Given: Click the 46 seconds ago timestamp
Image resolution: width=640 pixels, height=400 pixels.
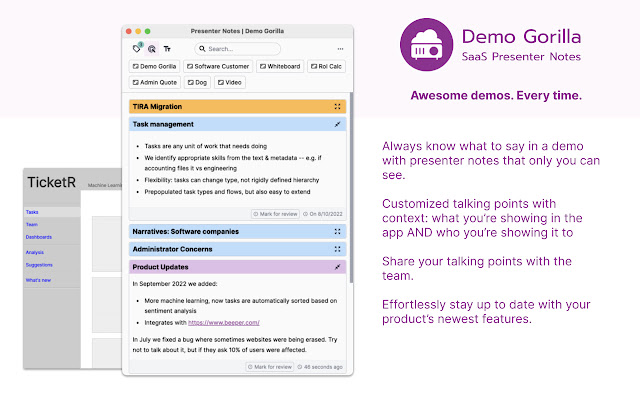Looking at the screenshot, I should (x=320, y=367).
